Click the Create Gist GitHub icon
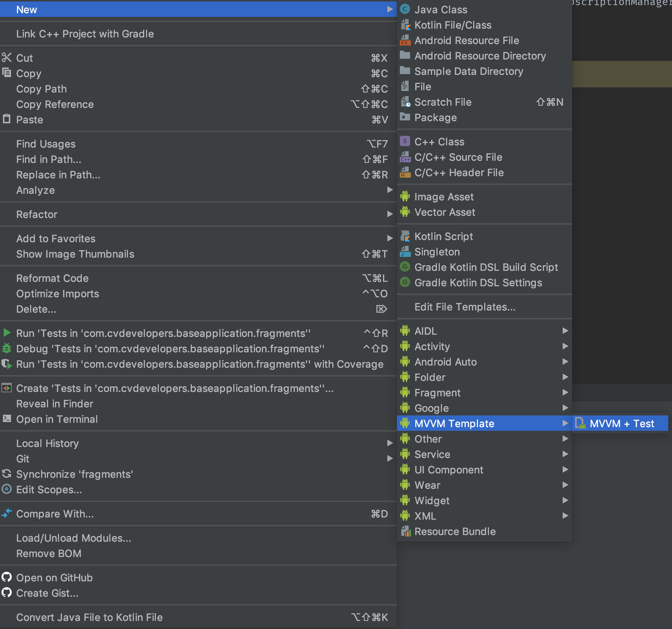Screen dimensions: 672x629 [x=7, y=592]
